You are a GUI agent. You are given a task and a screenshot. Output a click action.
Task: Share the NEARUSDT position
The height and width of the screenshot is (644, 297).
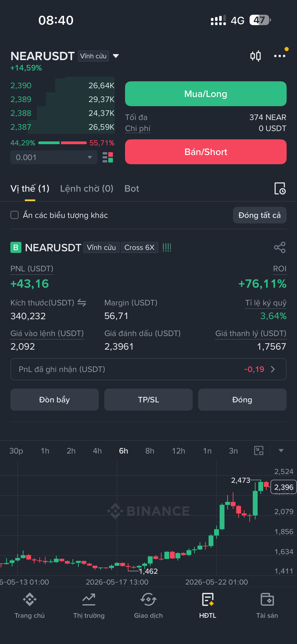tap(280, 247)
